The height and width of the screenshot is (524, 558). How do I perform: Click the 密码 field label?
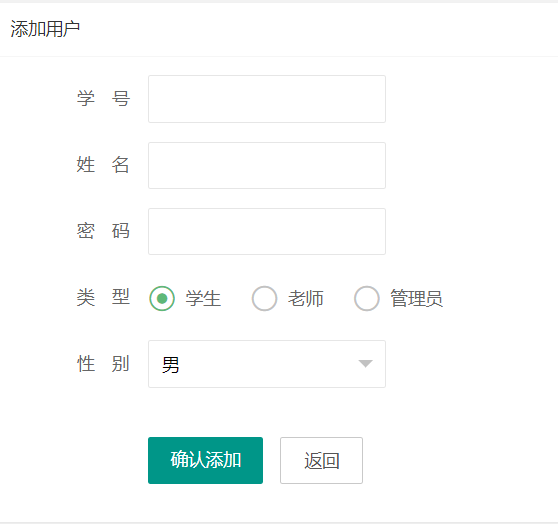pyautogui.click(x=103, y=231)
